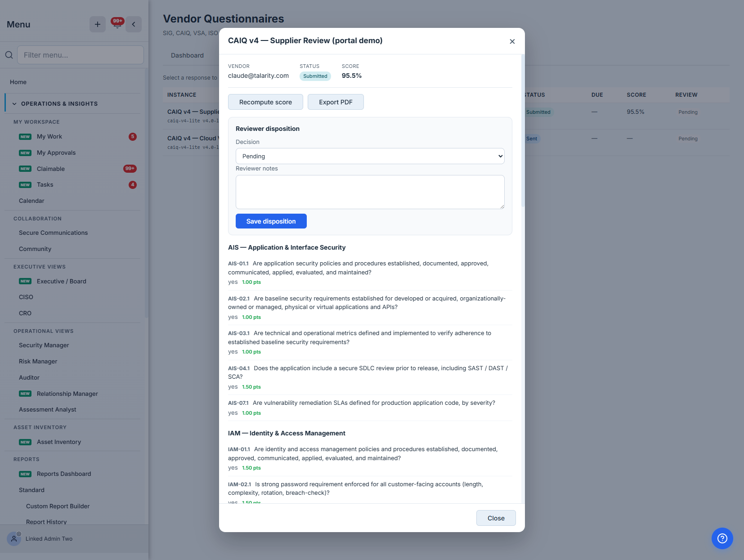Open the notifications bell with 99+ badge
Image resolution: width=744 pixels, height=560 pixels.
click(117, 24)
